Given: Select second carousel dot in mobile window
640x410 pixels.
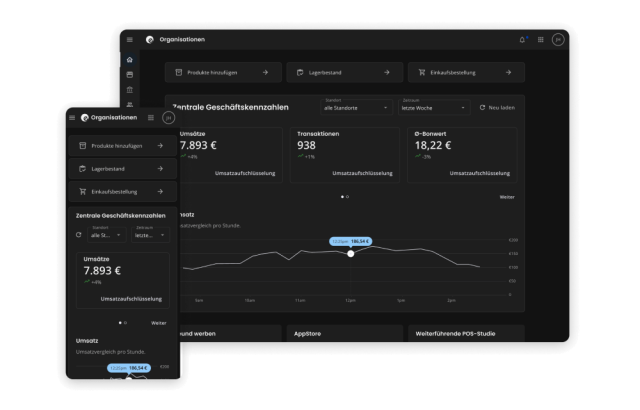Looking at the screenshot, I should 125,323.
